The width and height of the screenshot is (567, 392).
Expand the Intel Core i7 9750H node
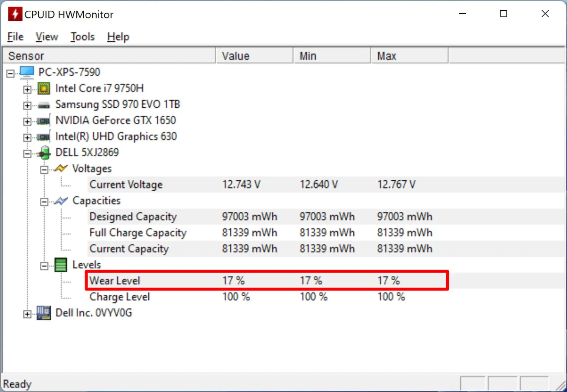[x=27, y=89]
